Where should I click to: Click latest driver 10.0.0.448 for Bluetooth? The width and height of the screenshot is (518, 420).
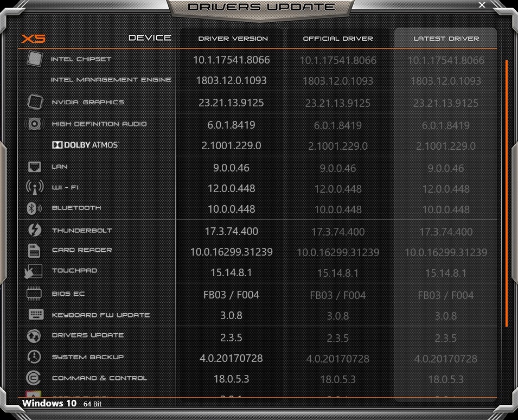[x=446, y=209]
